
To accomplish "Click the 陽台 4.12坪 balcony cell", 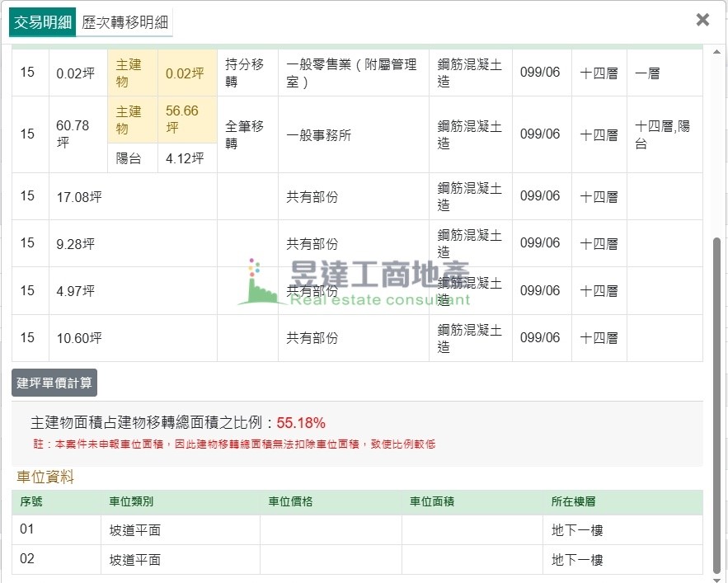I will click(185, 158).
